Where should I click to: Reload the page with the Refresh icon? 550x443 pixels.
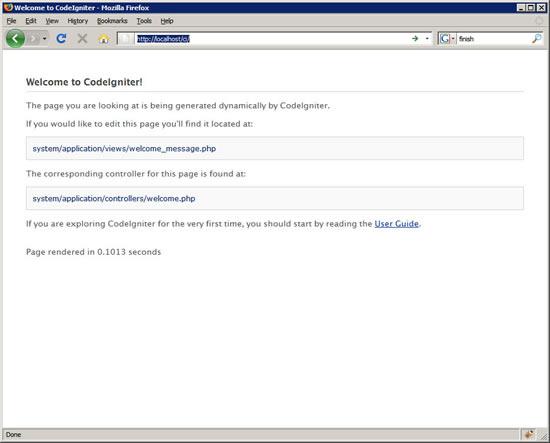coord(61,38)
